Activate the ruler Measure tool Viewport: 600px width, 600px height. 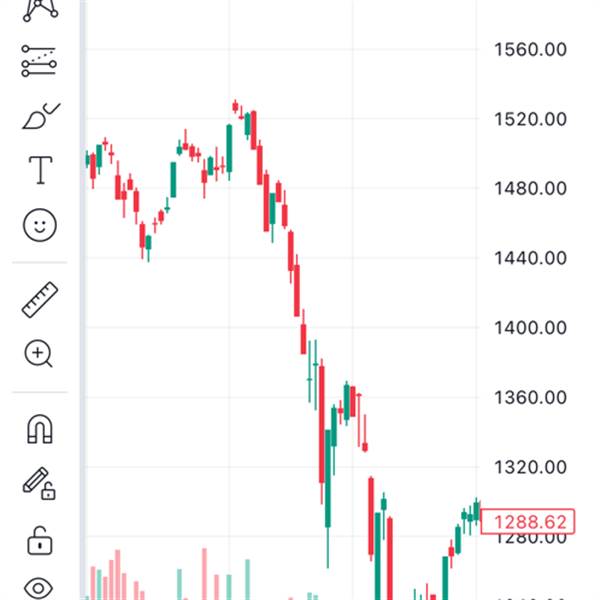40,299
